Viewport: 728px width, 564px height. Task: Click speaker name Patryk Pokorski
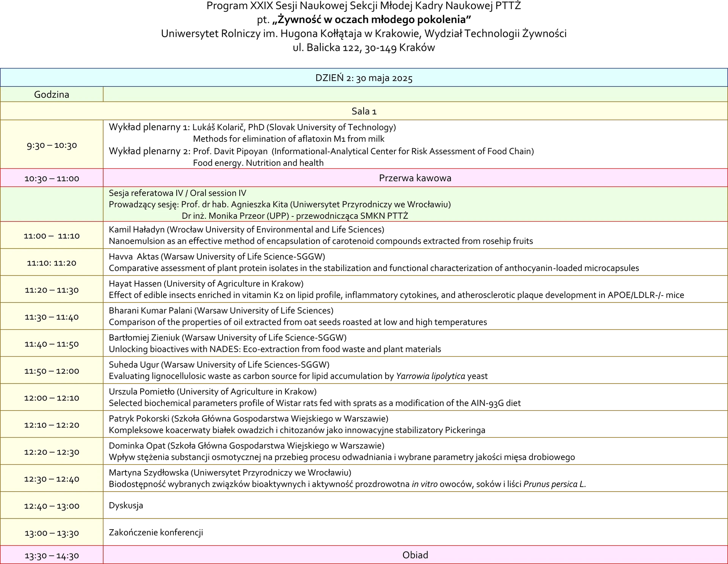click(139, 418)
